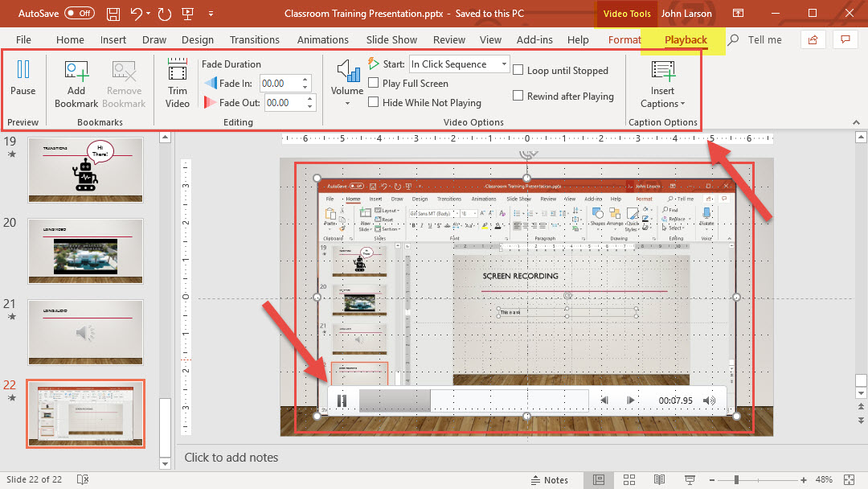Image resolution: width=868 pixels, height=489 pixels.
Task: Click the Notes button in status bar
Action: point(548,480)
